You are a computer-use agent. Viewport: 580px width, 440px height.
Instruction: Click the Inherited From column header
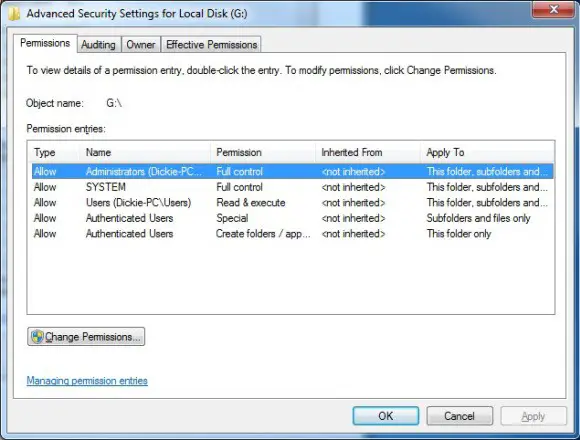point(368,152)
